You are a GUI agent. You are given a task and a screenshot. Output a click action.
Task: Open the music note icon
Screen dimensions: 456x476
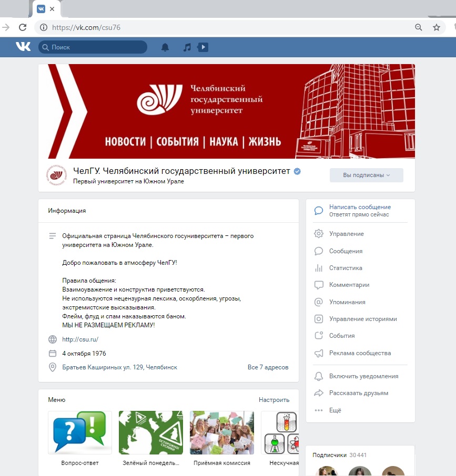pyautogui.click(x=187, y=47)
